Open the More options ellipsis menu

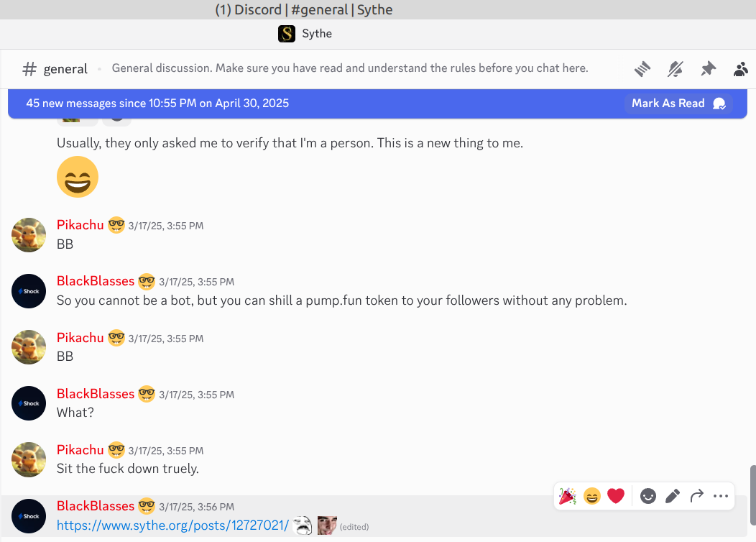721,496
